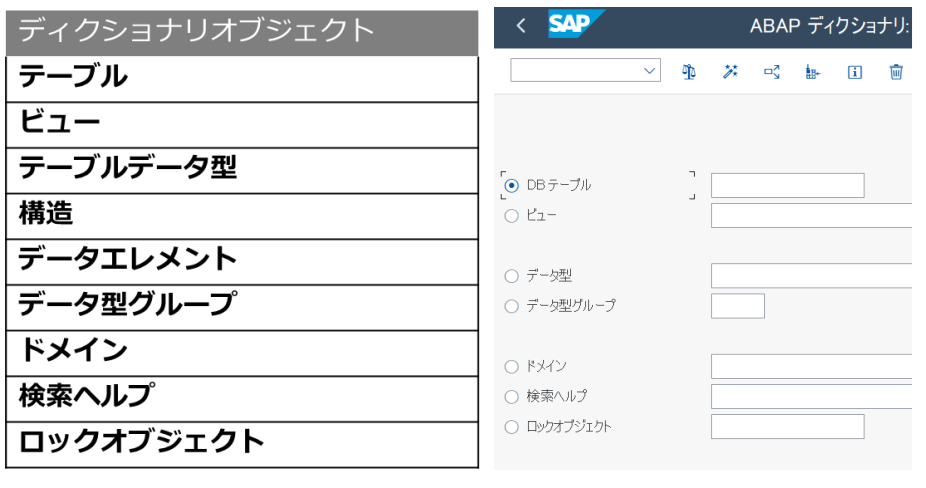The height and width of the screenshot is (488, 926).
Task: Click the SAP logo in the header
Action: (575, 24)
